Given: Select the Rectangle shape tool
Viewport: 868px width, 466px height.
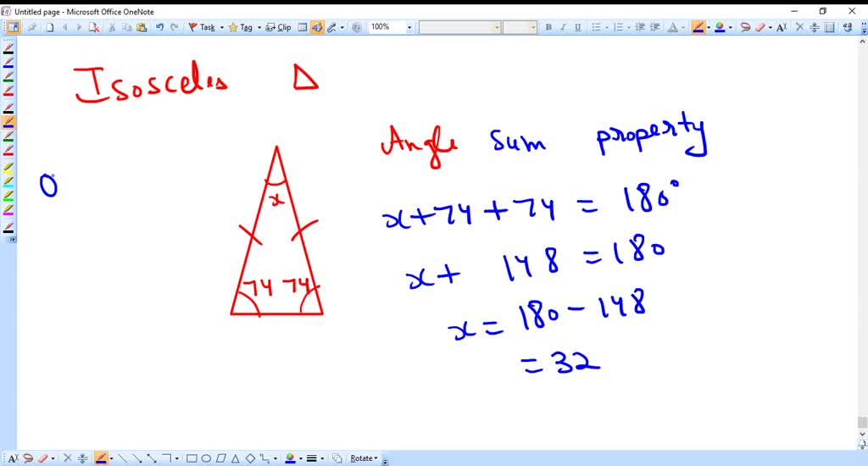Looking at the screenshot, I should pyautogui.click(x=192, y=458).
